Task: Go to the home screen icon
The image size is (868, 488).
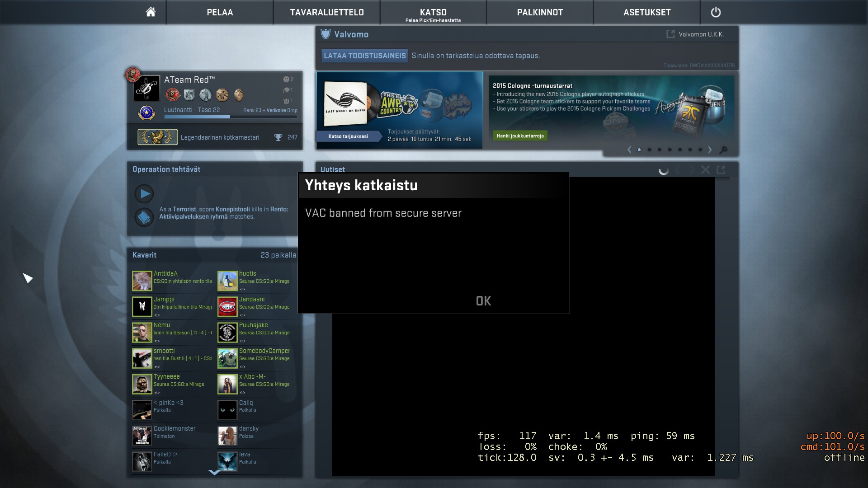Action: [x=151, y=12]
